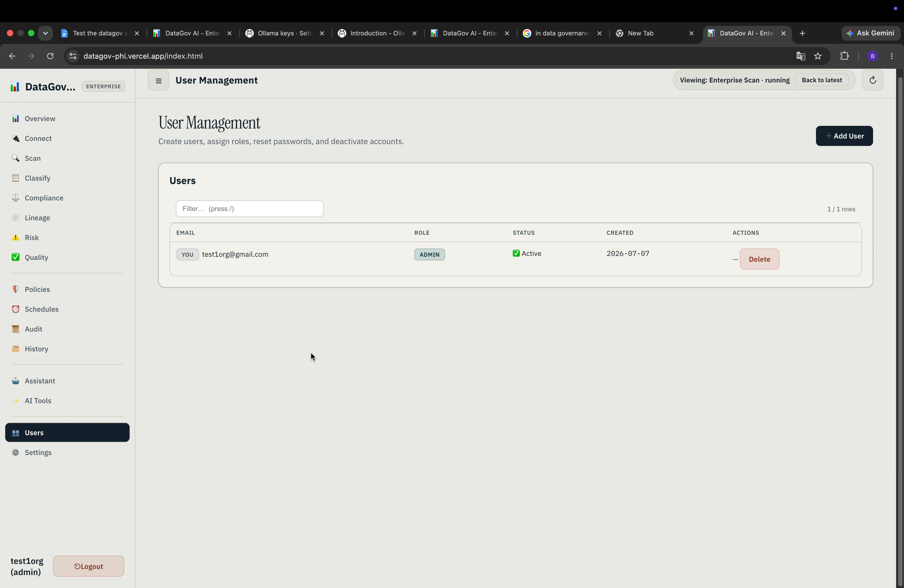The height and width of the screenshot is (588, 904).
Task: Click the STATUS column header
Action: coord(523,232)
